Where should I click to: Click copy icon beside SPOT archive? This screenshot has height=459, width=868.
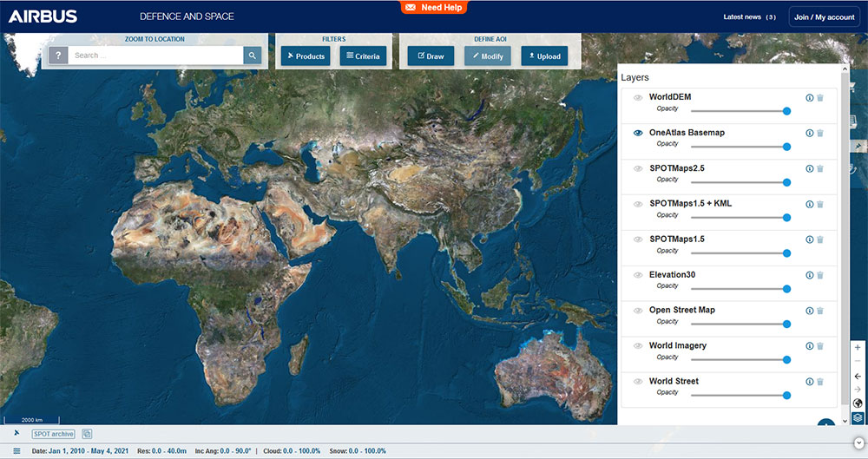[88, 434]
